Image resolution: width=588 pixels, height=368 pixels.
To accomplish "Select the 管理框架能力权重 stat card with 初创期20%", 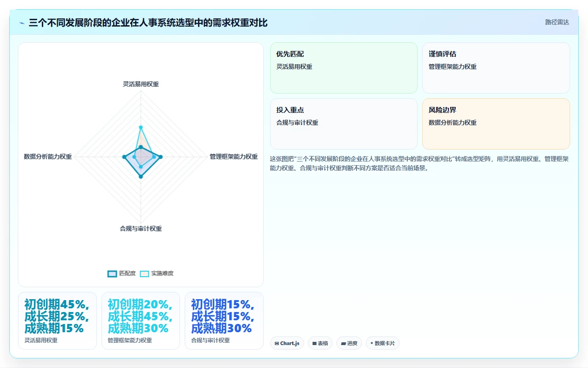I will click(x=141, y=321).
